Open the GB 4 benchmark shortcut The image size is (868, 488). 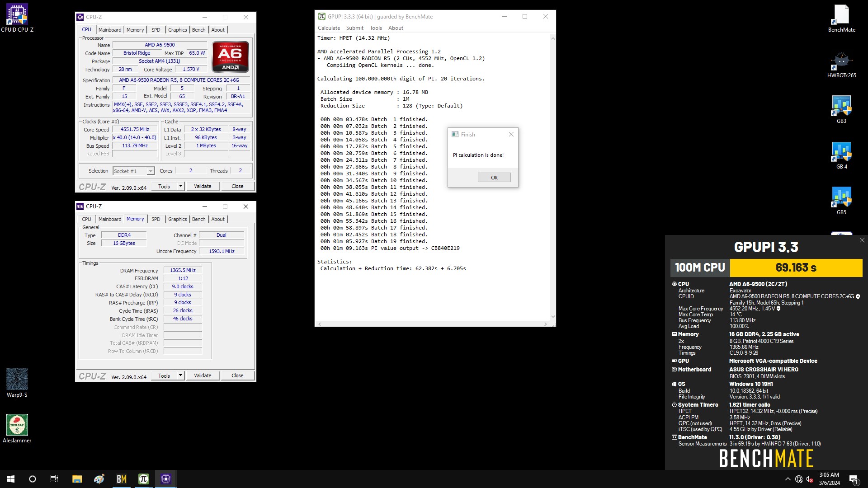click(841, 155)
